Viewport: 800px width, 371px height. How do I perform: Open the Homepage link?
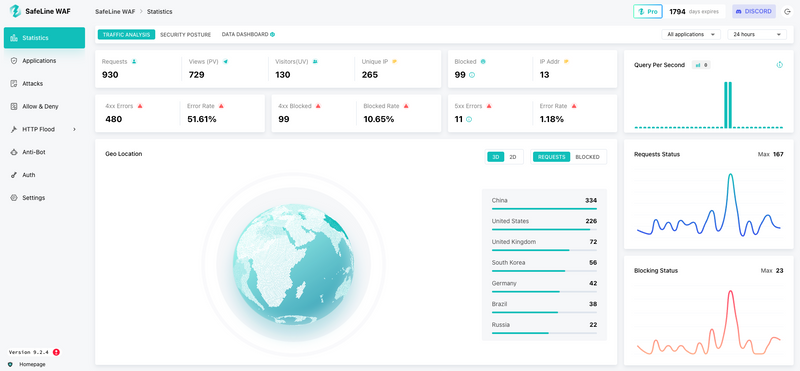click(32, 364)
